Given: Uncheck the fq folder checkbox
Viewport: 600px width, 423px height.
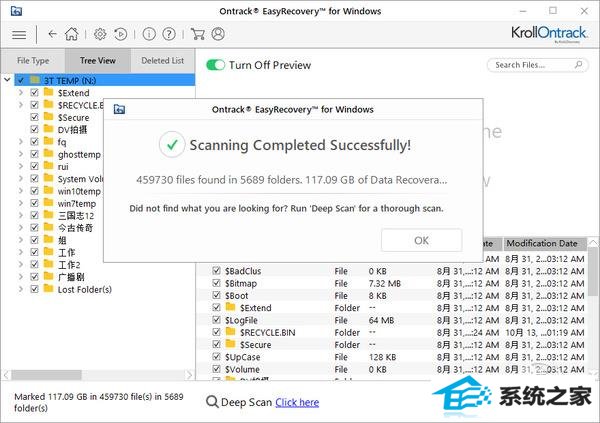Looking at the screenshot, I should click(34, 142).
